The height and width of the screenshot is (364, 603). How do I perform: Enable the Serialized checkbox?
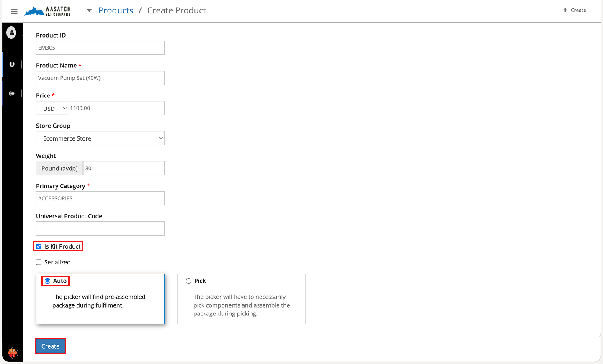pos(39,262)
